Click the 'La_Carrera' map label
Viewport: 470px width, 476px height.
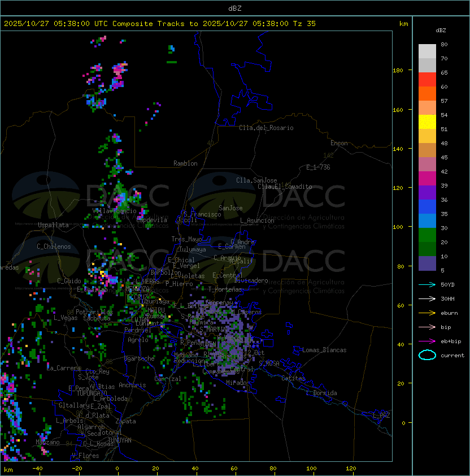[x=64, y=368]
